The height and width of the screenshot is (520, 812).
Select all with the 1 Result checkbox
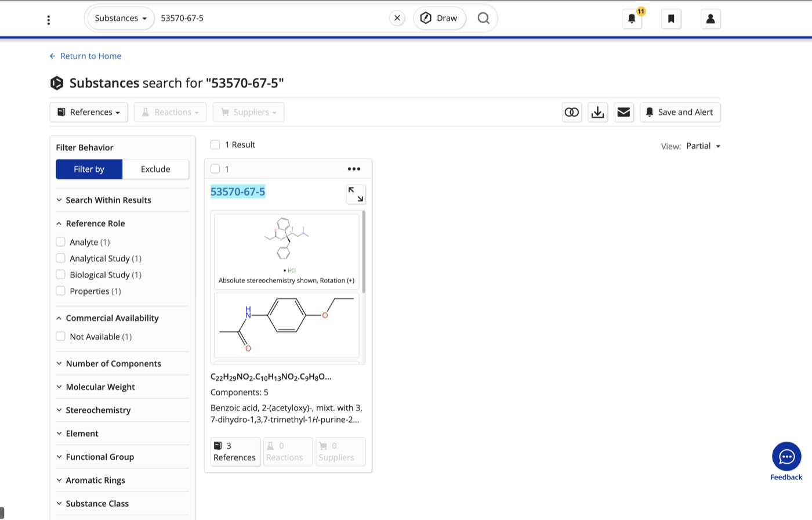(x=215, y=145)
